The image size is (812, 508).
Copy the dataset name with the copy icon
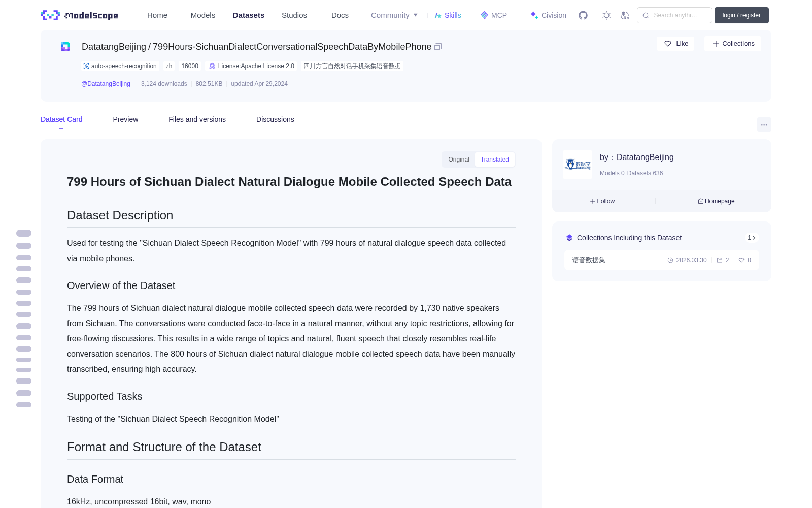[438, 47]
